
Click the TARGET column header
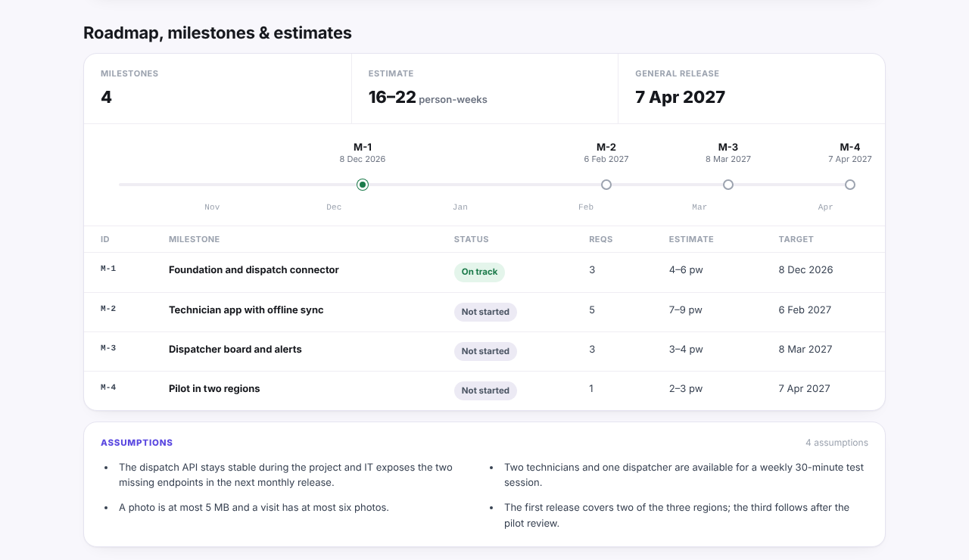tap(796, 239)
